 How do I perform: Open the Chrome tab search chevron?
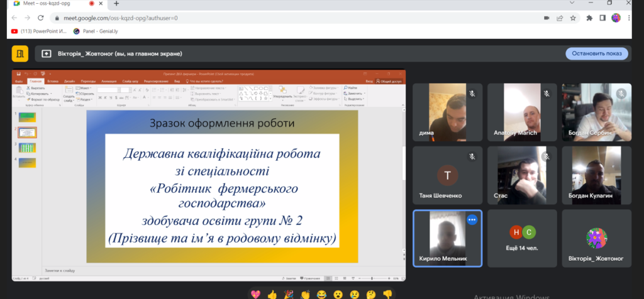(573, 4)
